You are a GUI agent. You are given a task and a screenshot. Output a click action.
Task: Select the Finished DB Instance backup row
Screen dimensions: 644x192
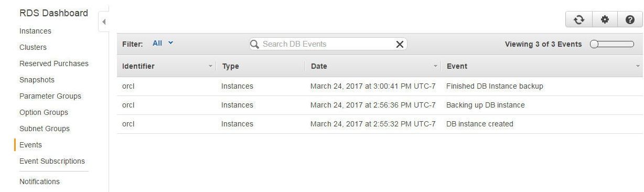click(x=380, y=86)
